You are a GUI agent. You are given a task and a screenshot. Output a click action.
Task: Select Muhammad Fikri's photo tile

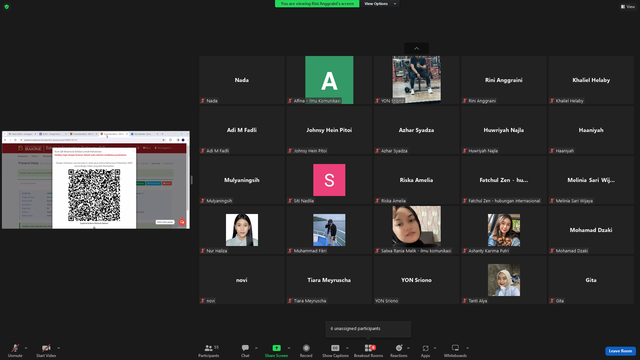click(329, 230)
